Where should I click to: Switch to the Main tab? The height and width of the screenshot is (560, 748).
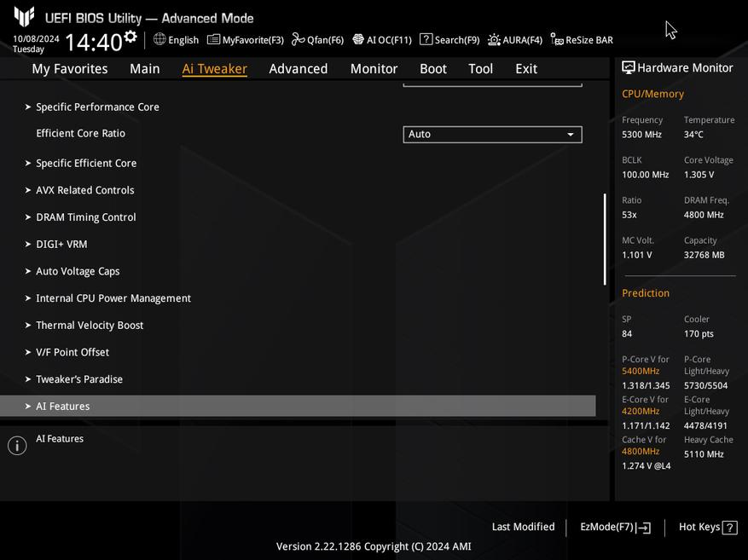[x=144, y=69]
